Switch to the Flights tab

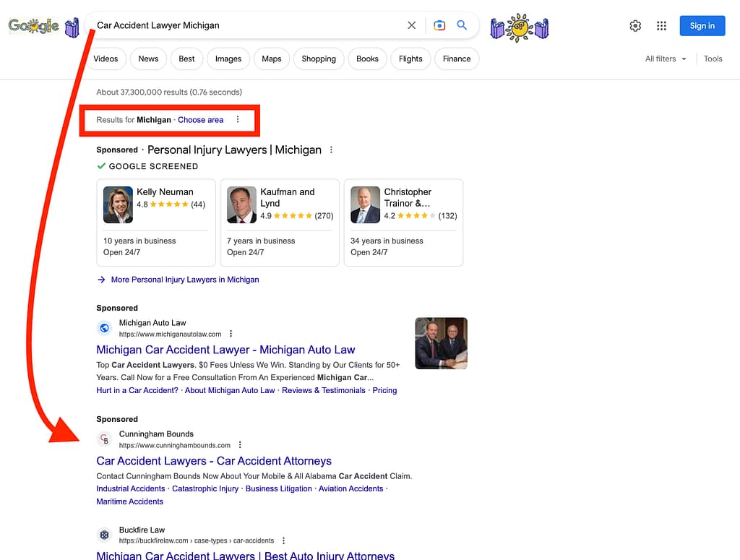(x=410, y=59)
